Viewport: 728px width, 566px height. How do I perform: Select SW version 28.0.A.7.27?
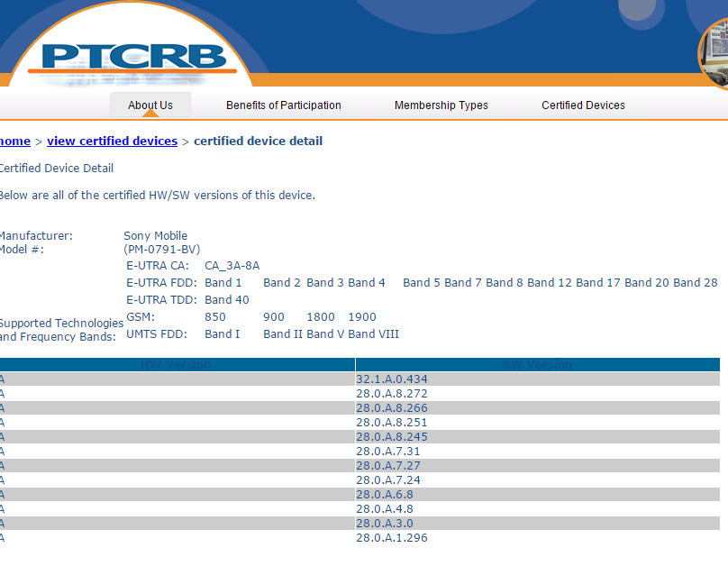click(x=388, y=466)
